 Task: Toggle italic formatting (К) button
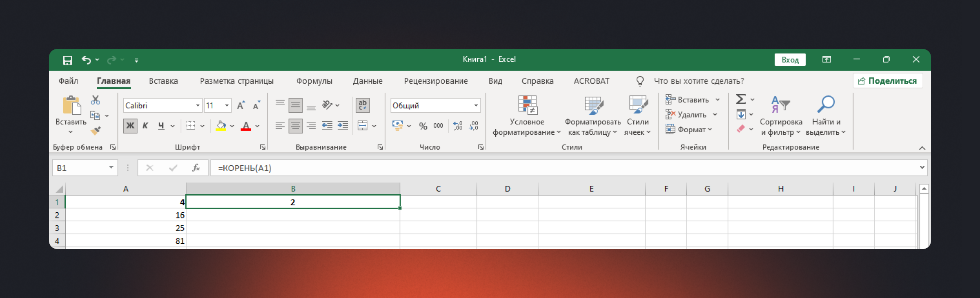tap(145, 126)
